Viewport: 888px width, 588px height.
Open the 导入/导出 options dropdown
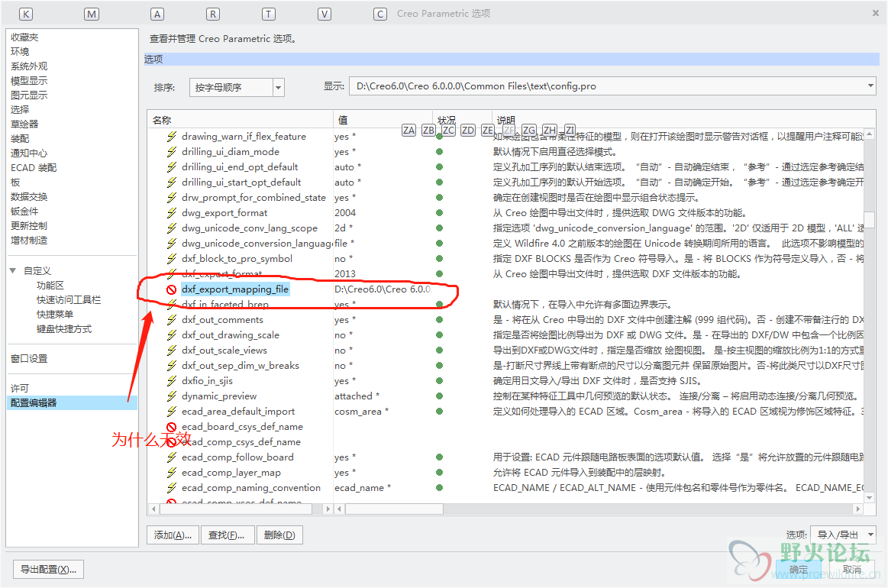tap(844, 535)
